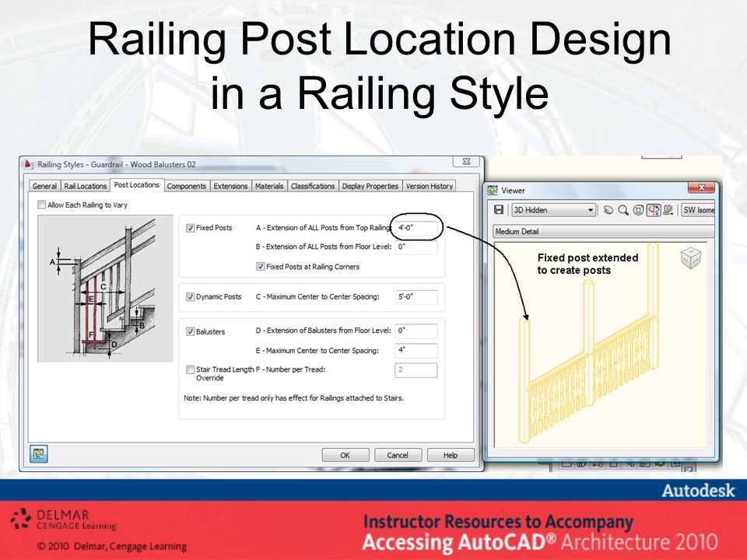The height and width of the screenshot is (560, 747).
Task: Click the Viewer window title icon
Action: coord(493,191)
